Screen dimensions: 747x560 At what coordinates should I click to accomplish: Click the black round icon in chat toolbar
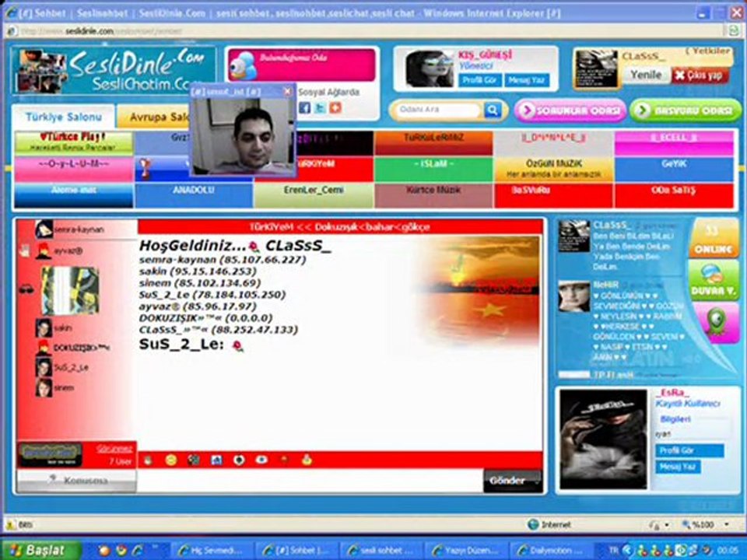coord(239,460)
